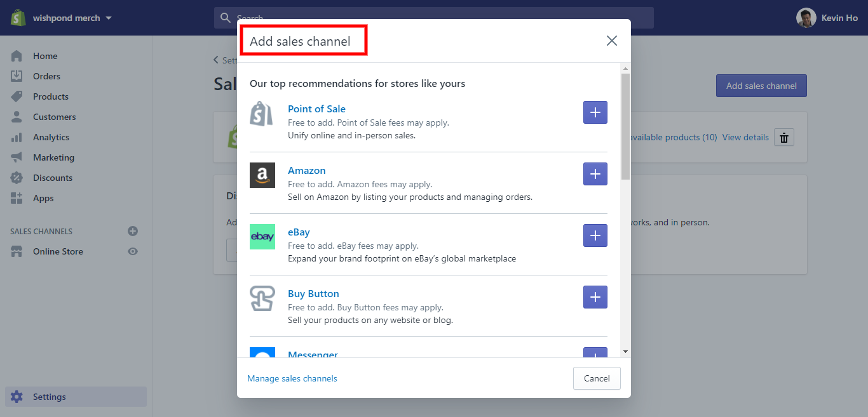868x417 pixels.
Task: Click 'Unify online and in-person sales.' text
Action: (x=351, y=135)
